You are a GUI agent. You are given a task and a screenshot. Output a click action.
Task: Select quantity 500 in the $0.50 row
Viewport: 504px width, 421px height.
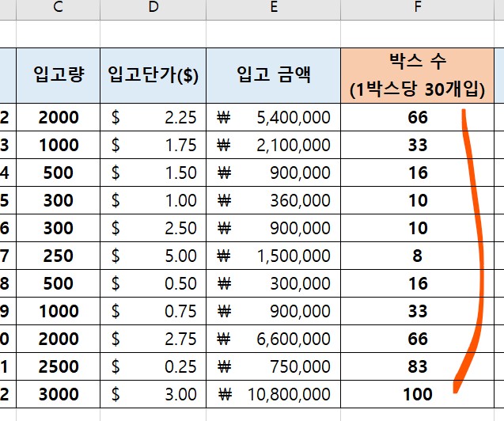(x=59, y=283)
